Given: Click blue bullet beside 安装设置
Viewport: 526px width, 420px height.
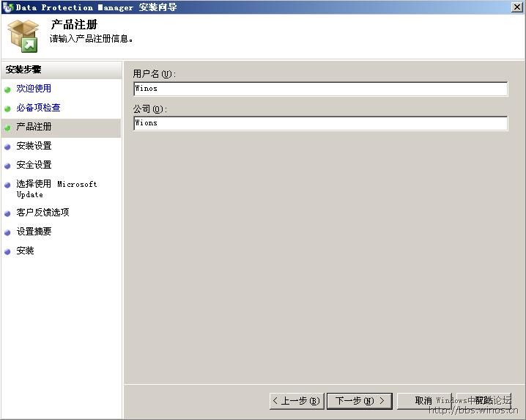Looking at the screenshot, I should coord(8,147).
